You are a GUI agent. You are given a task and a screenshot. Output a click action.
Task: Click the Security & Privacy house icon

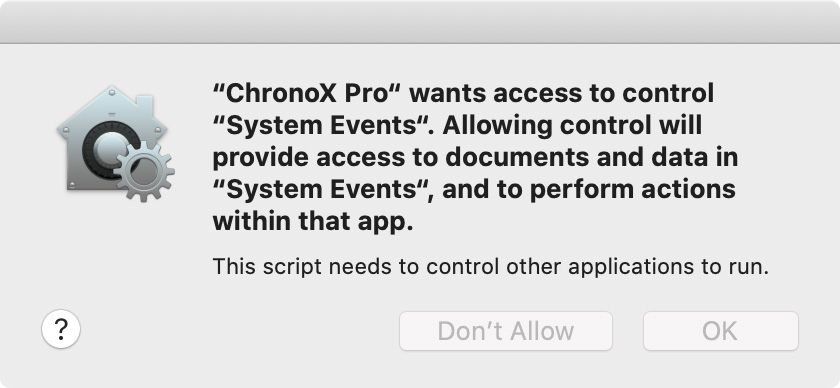(x=115, y=144)
